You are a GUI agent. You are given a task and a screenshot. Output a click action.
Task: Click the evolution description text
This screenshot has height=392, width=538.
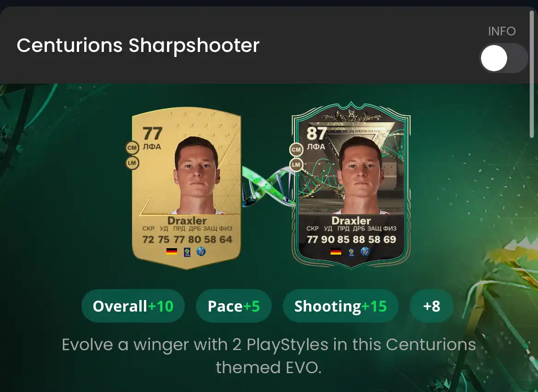[269, 356]
